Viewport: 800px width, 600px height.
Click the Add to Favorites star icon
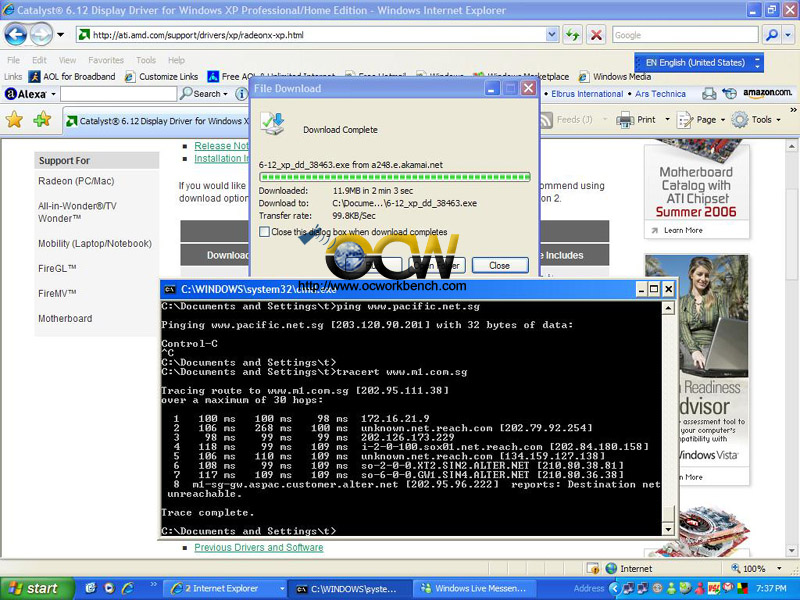point(42,120)
